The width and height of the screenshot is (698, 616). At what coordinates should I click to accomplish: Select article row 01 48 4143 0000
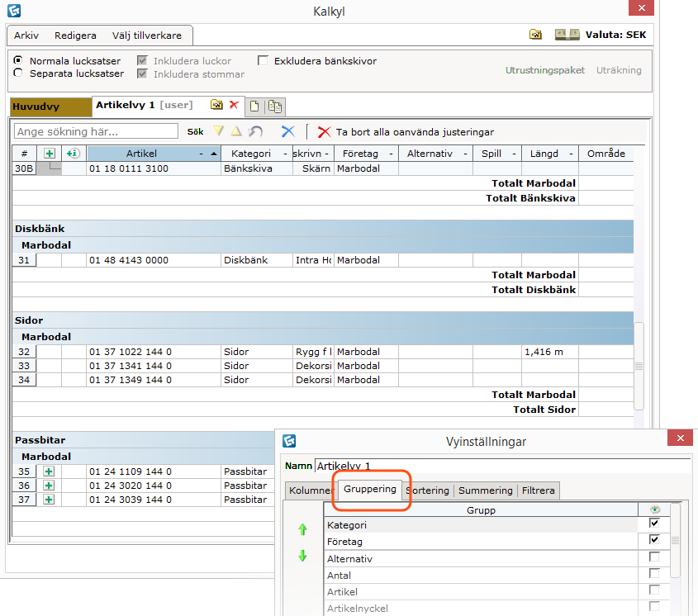323,260
